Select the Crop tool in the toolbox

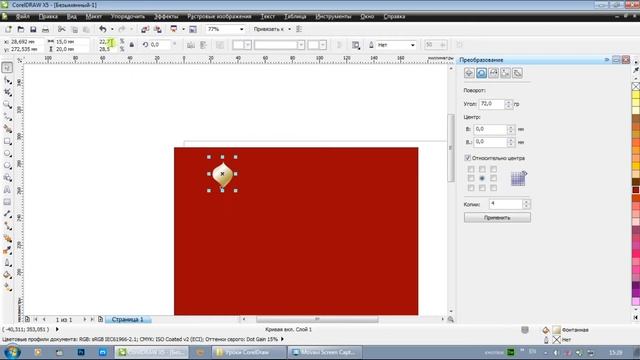(7, 93)
